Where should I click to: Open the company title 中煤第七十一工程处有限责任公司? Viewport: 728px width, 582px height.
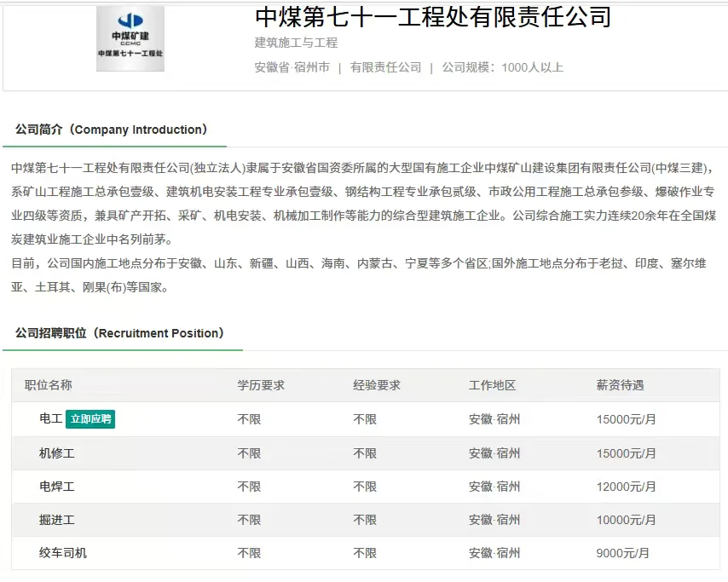coord(433,17)
